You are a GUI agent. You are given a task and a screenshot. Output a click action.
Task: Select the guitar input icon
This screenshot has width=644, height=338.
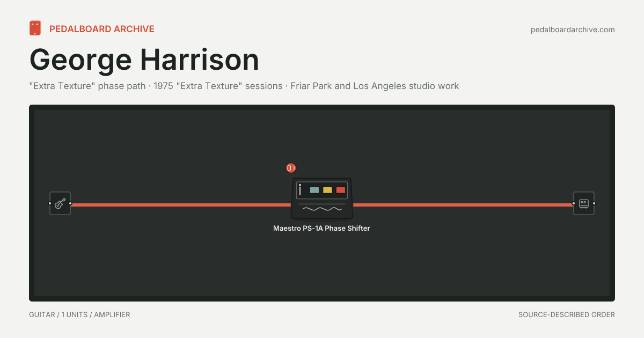(60, 203)
